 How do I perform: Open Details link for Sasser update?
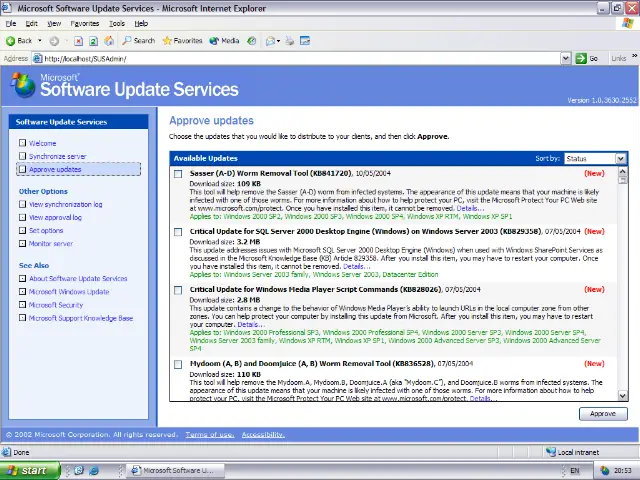click(470, 208)
